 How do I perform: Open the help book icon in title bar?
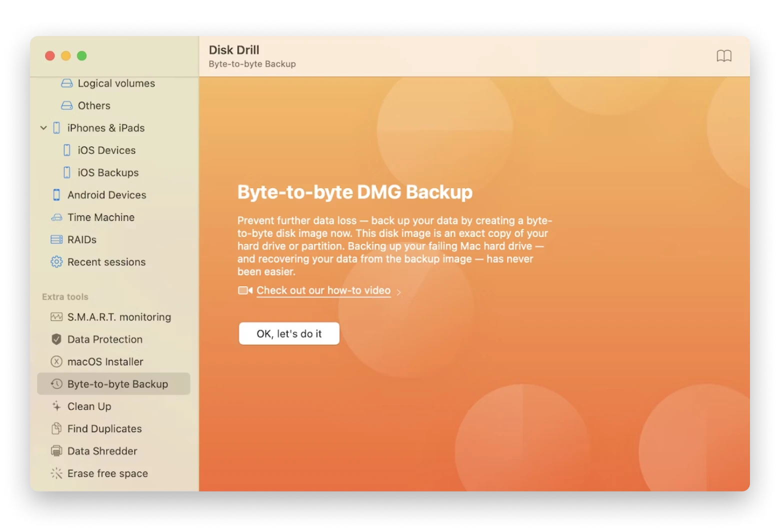[723, 56]
